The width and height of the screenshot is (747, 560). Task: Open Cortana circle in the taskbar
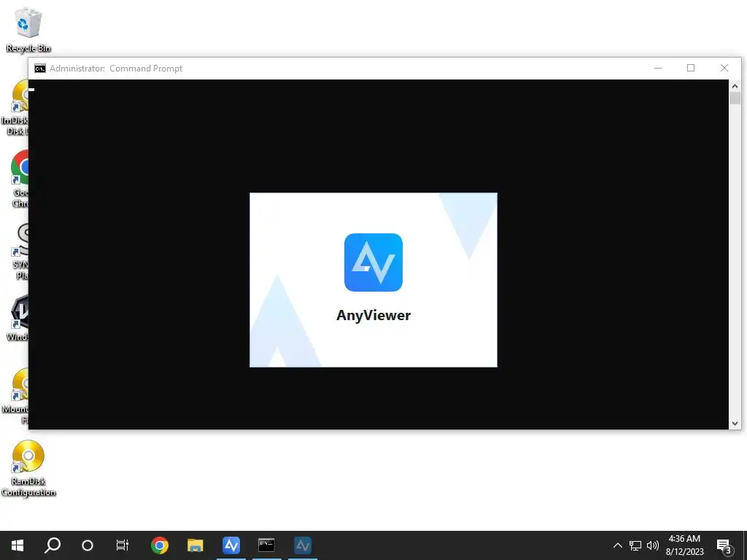click(88, 545)
